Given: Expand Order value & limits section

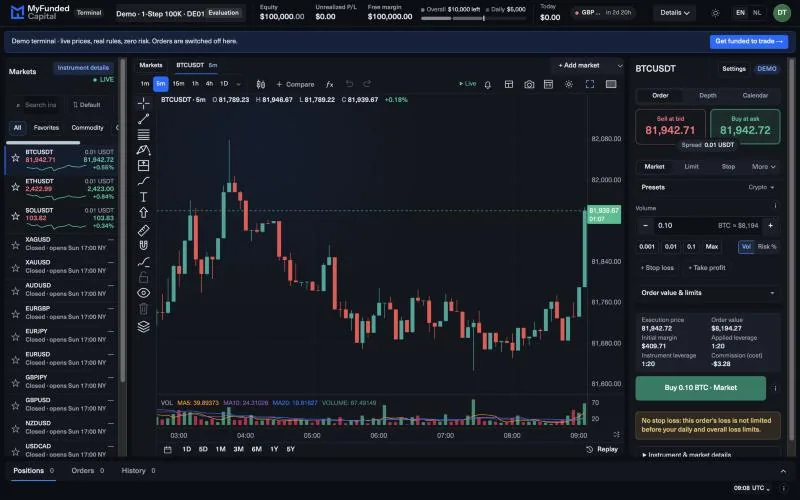Looking at the screenshot, I should (708, 293).
